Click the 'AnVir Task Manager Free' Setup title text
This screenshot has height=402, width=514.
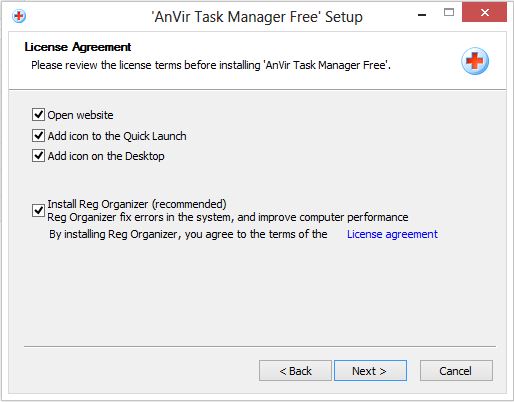click(257, 17)
